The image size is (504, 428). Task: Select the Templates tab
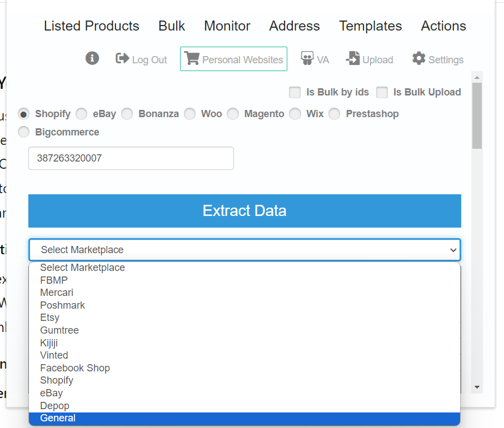371,26
